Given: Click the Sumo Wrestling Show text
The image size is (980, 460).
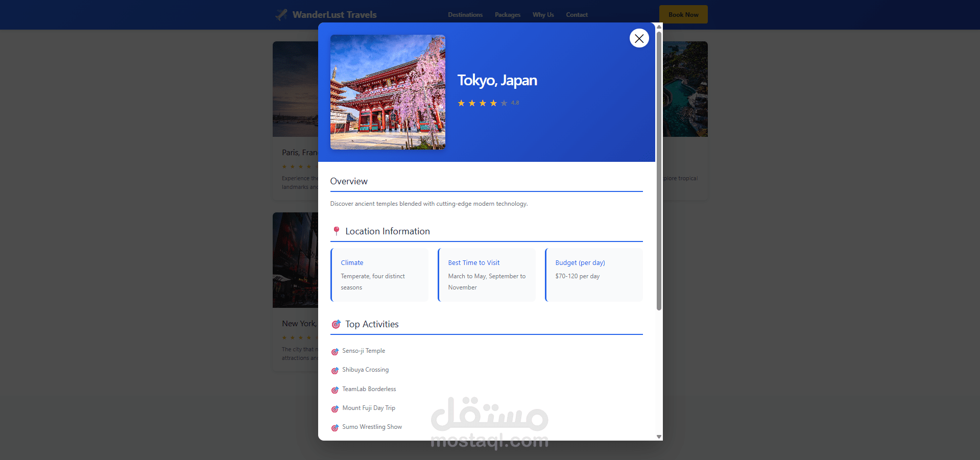Looking at the screenshot, I should click(372, 427).
